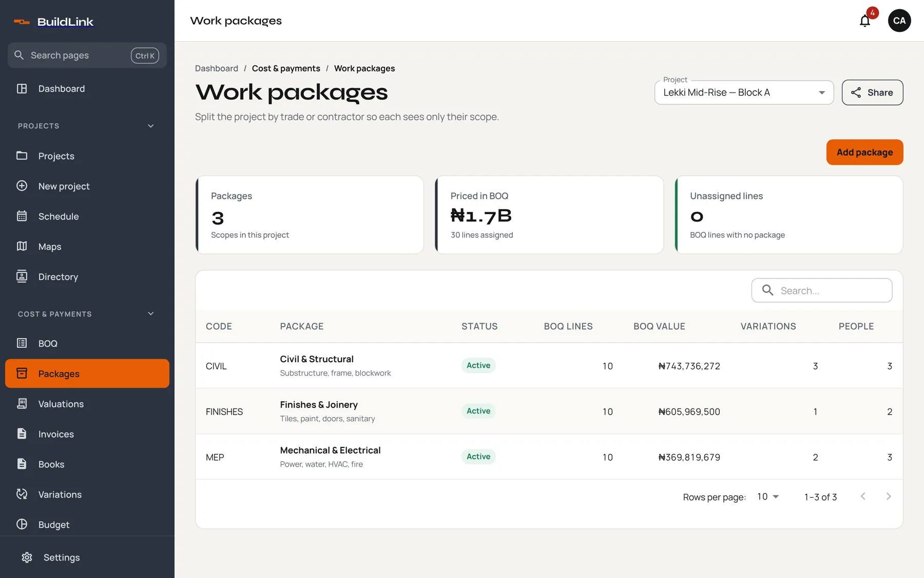Collapse the PROJECTS sidebar section
Viewport: 924px width, 578px height.
point(151,126)
